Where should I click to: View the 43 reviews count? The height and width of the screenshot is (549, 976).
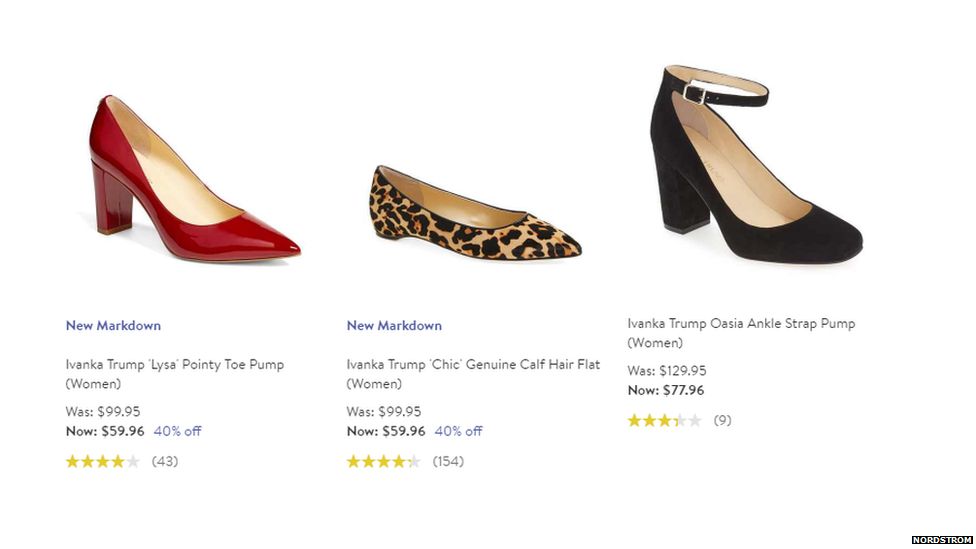coord(165,461)
